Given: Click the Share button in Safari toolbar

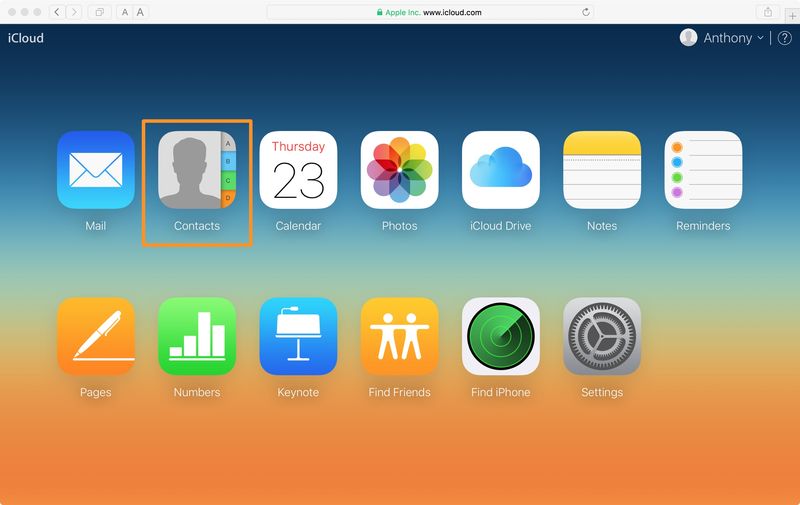Looking at the screenshot, I should [768, 12].
